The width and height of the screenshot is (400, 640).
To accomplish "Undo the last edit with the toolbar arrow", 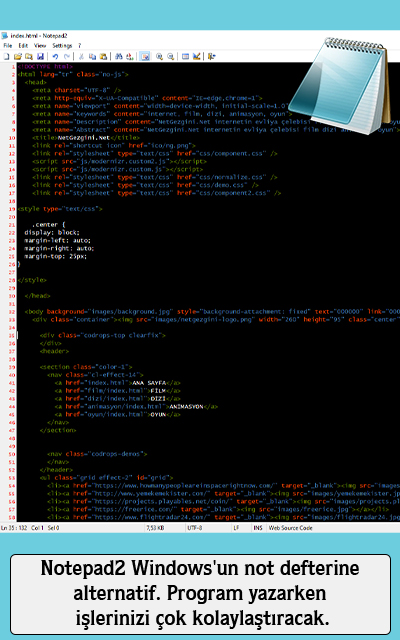I will pos(55,56).
